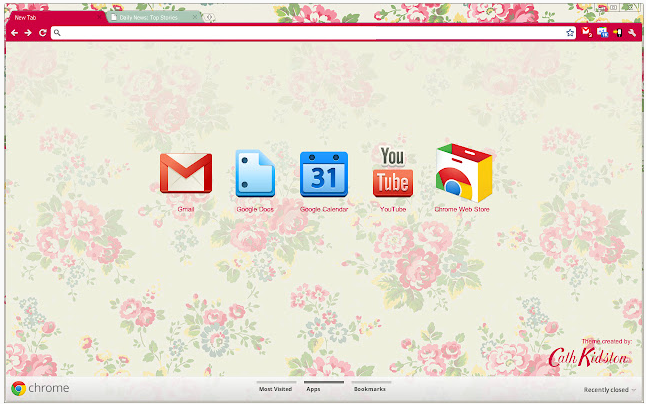Bookmark this page with the star icon
646x404 pixels.
(x=570, y=33)
